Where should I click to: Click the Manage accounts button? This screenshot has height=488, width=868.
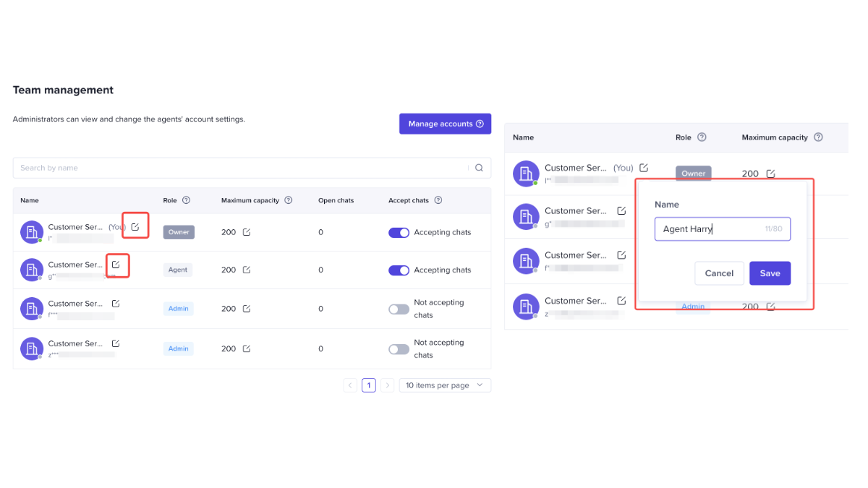[445, 124]
